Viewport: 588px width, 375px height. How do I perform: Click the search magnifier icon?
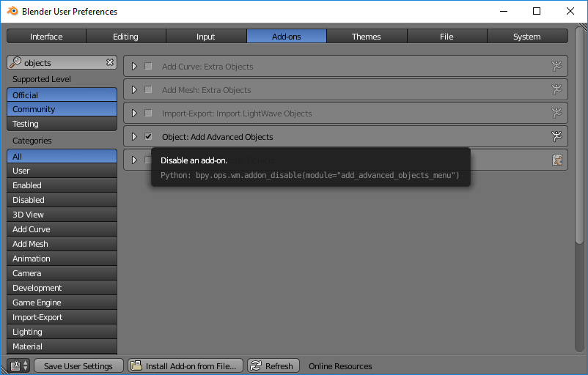(15, 62)
